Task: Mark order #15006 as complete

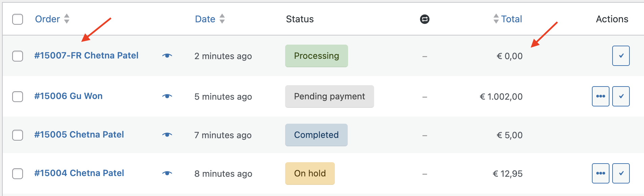Action: (x=621, y=96)
